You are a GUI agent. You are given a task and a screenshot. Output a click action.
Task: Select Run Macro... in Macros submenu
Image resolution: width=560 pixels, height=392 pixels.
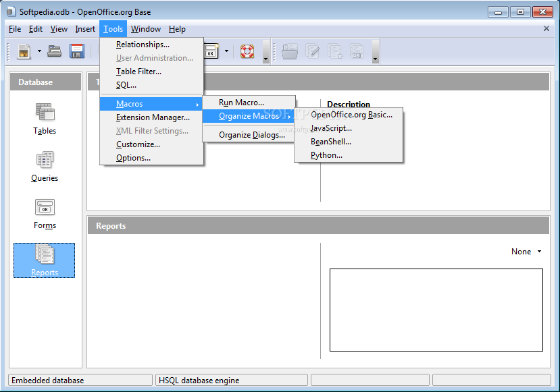tap(249, 103)
